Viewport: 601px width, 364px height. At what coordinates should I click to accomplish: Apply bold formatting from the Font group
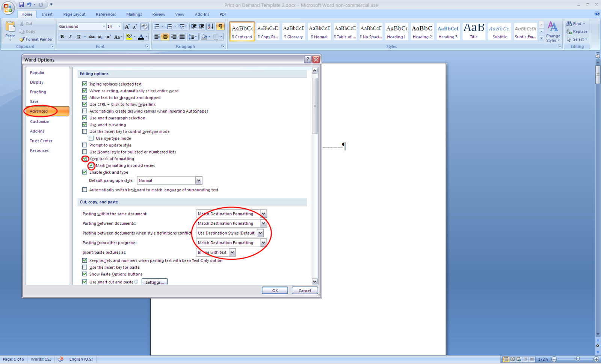pyautogui.click(x=62, y=37)
